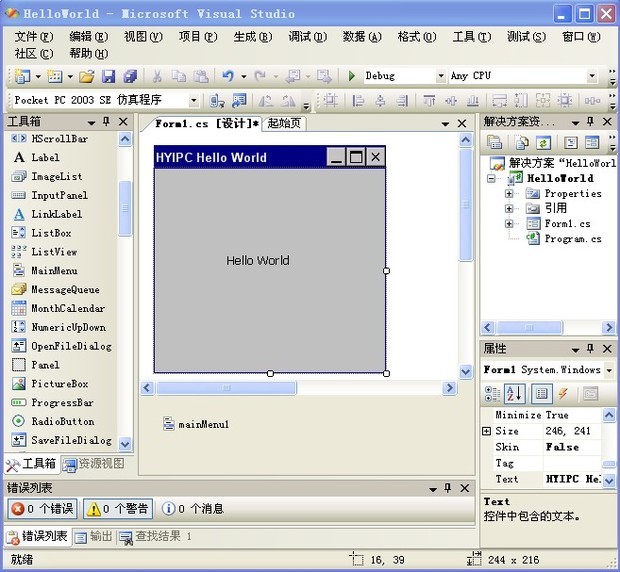
Task: Expand the Size property row
Action: tap(487, 431)
